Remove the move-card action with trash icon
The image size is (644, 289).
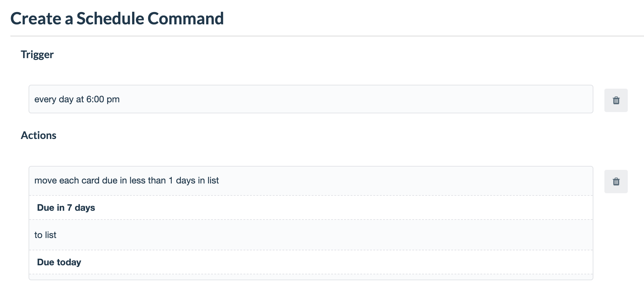616,182
